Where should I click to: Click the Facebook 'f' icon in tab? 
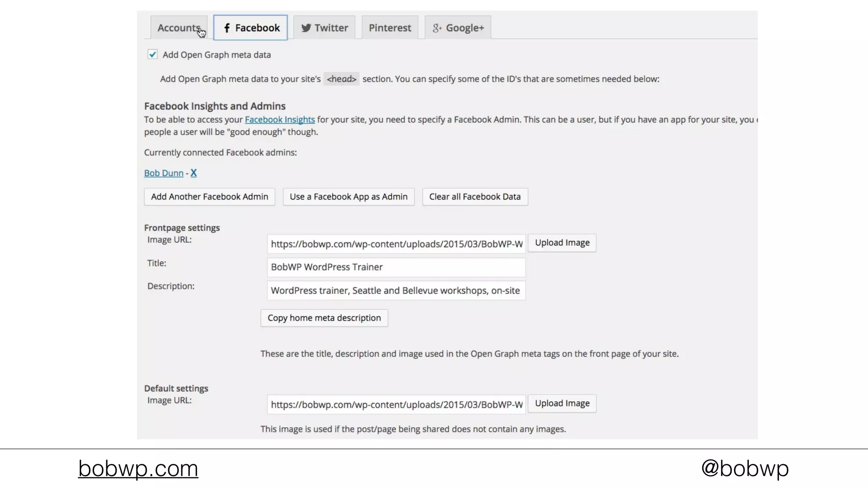227,28
